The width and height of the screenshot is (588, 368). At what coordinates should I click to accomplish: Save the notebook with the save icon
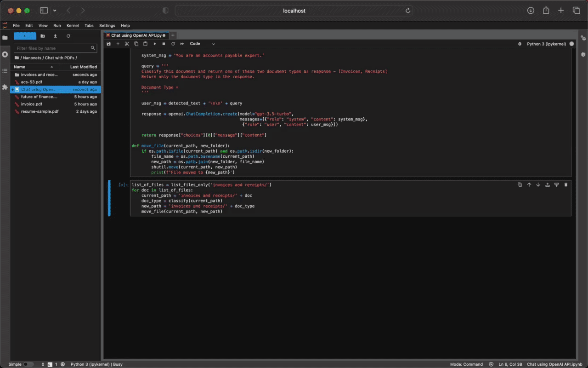coord(108,44)
